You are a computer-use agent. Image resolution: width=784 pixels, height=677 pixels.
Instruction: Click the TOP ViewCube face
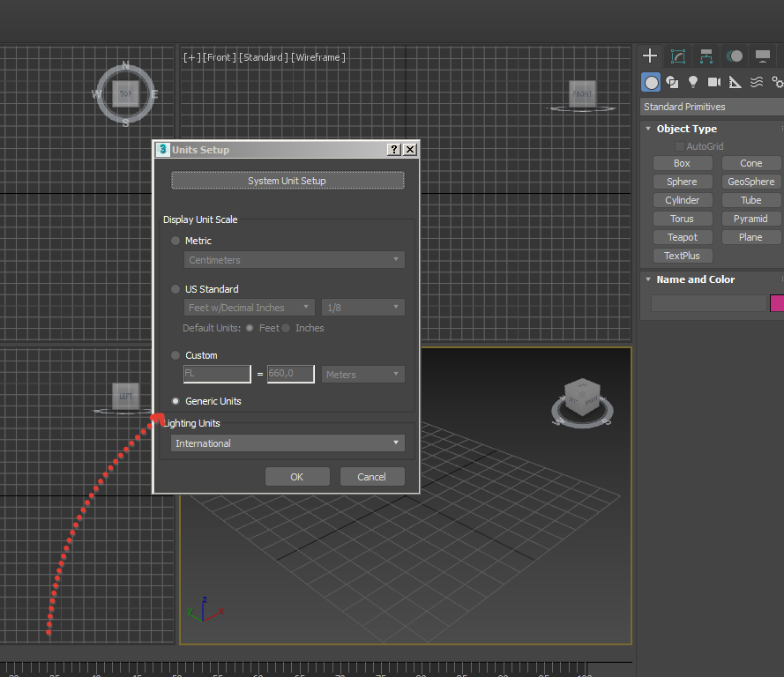(125, 94)
